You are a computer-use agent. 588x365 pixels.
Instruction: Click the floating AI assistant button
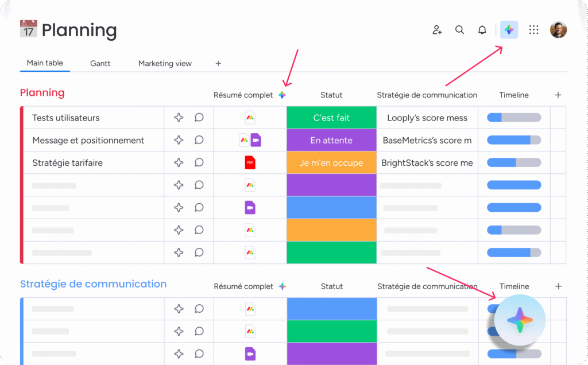click(x=520, y=320)
